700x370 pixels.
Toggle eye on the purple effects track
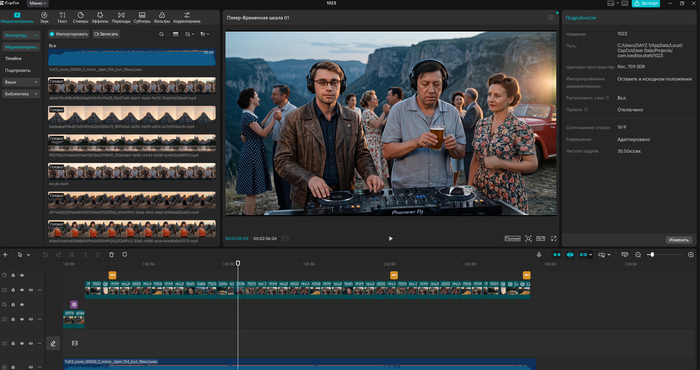[x=22, y=305]
